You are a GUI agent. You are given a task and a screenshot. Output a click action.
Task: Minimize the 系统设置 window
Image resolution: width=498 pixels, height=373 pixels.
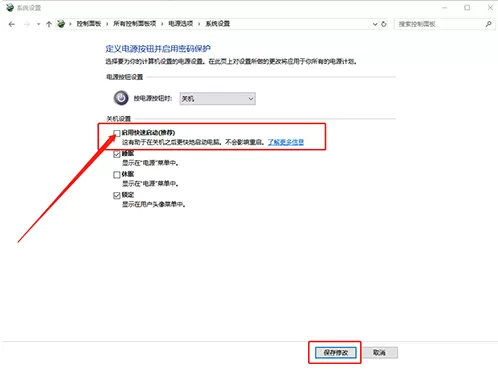[444, 8]
